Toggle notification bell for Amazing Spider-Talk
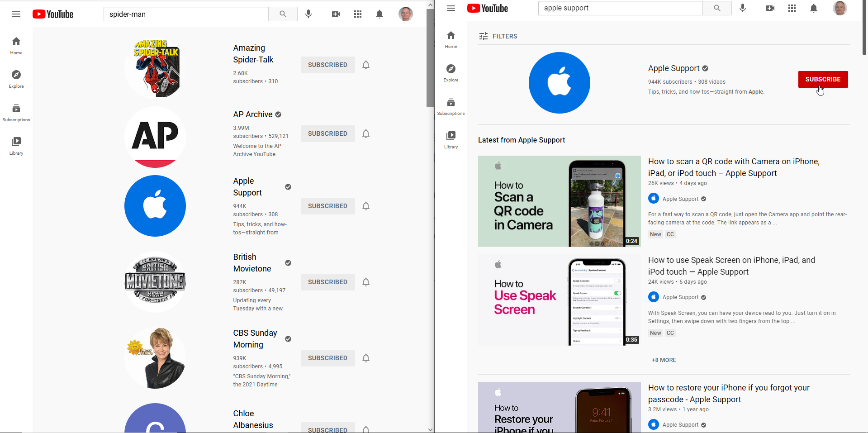Viewport: 868px width, 433px height. [366, 65]
